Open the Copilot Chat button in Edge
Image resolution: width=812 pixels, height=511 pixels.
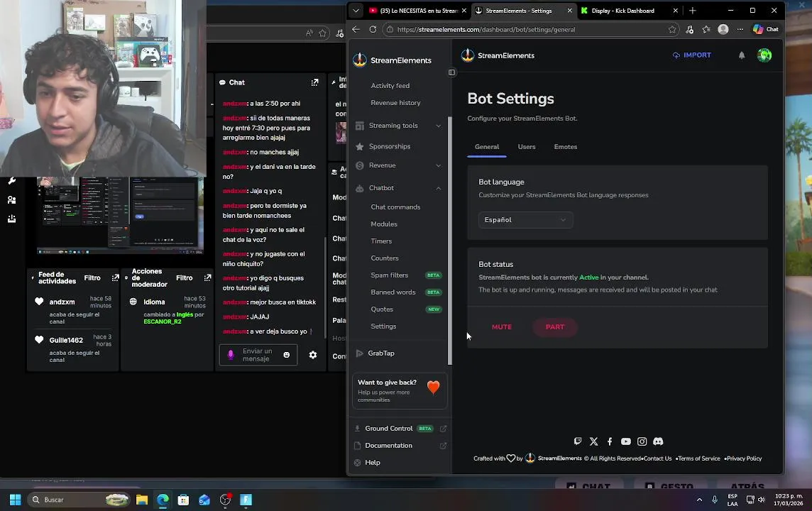click(x=766, y=30)
